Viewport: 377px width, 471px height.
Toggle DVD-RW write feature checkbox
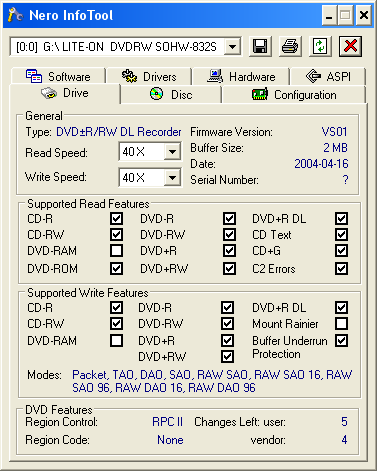pos(227,323)
